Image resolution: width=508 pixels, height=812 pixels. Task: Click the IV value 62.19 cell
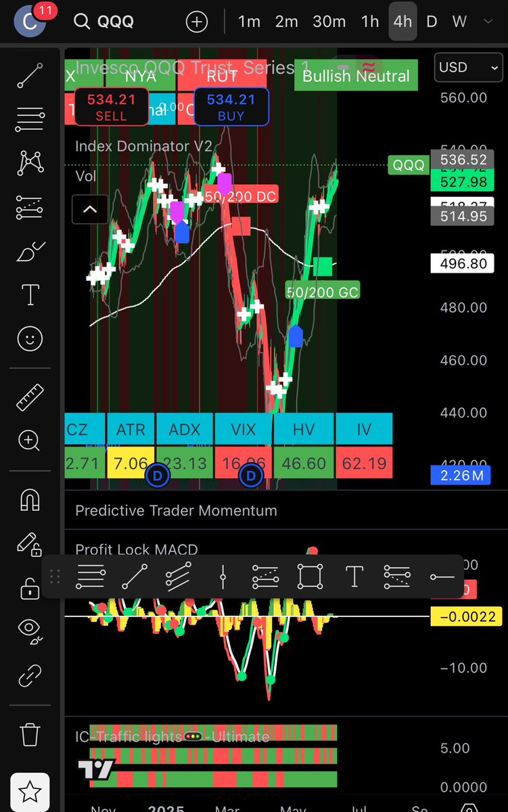pos(363,464)
